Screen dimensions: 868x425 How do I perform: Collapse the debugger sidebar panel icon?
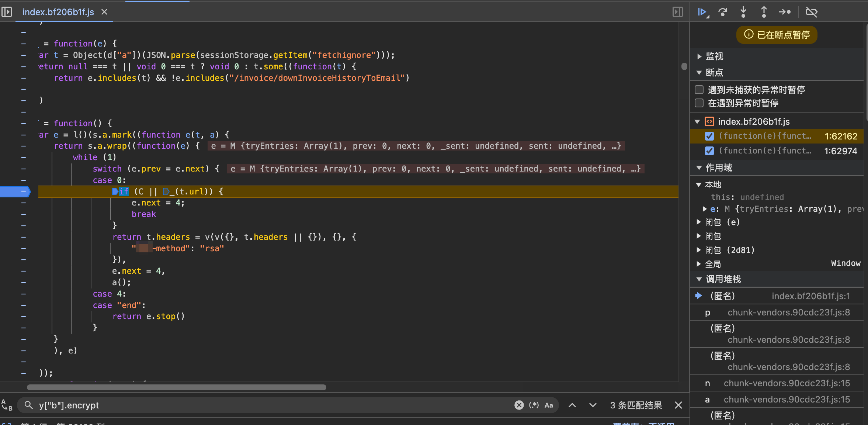click(x=677, y=12)
